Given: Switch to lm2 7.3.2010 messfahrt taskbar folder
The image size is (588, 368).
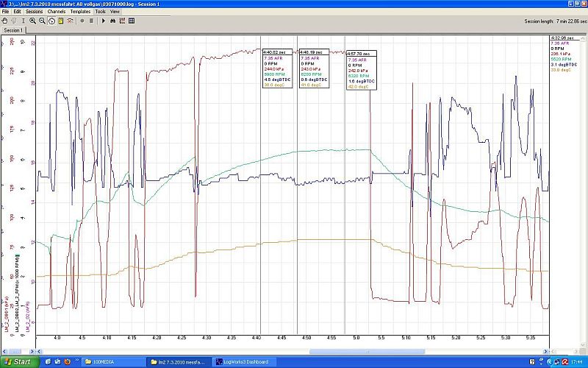Looking at the screenshot, I should (178, 362).
